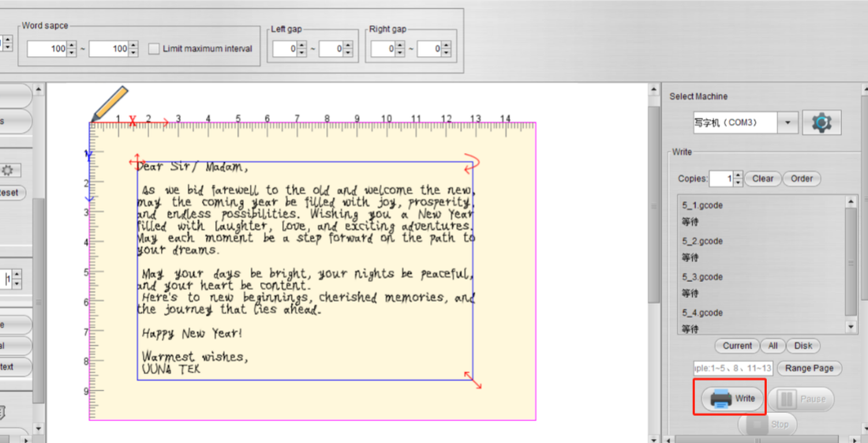The image size is (868, 443).
Task: Click the gear button in left panel
Action: coord(8,170)
